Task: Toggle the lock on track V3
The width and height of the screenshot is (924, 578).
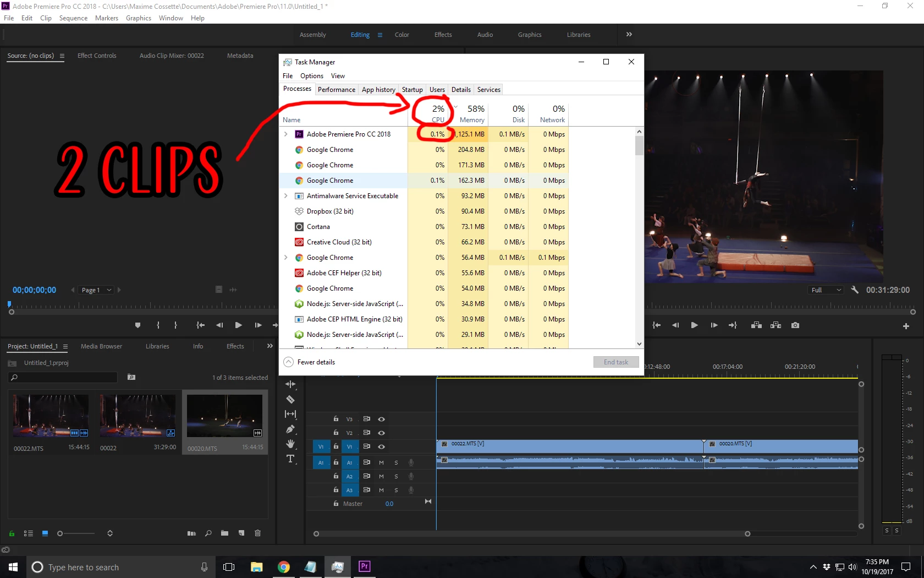Action: tap(335, 419)
